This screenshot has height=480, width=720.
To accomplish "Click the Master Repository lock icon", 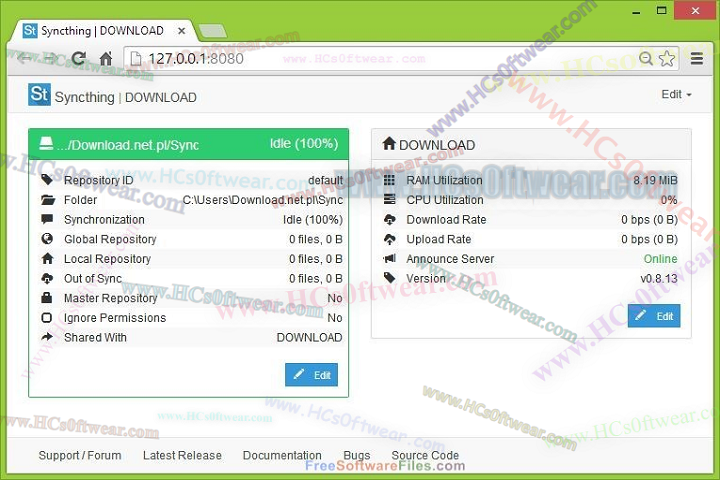I will point(47,298).
